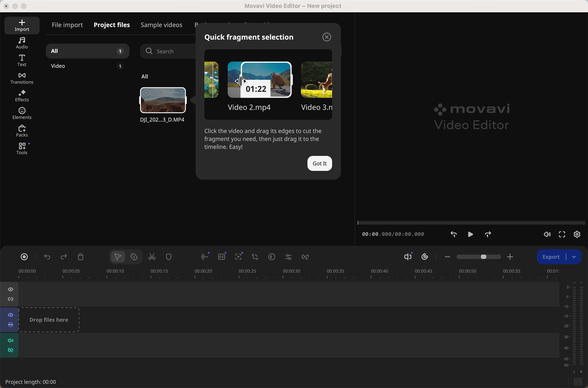
Task: Click the record button in timeline toolbar
Action: coord(24,257)
